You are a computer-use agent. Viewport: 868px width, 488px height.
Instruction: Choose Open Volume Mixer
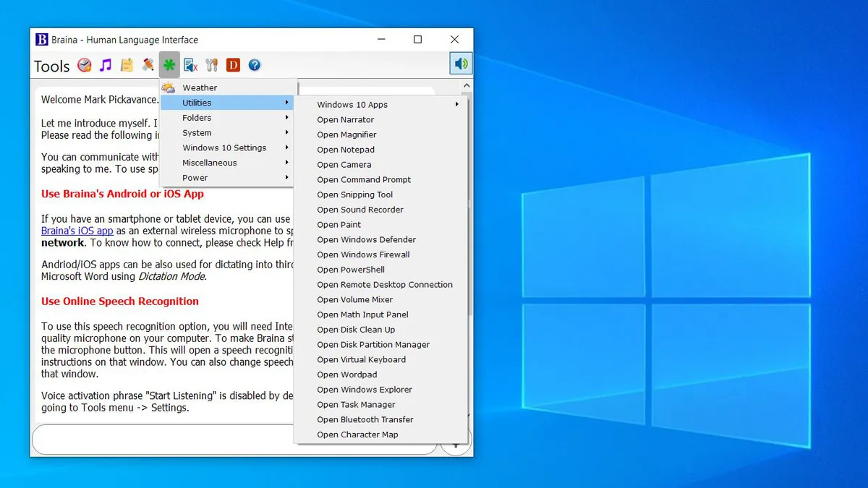[x=354, y=299]
